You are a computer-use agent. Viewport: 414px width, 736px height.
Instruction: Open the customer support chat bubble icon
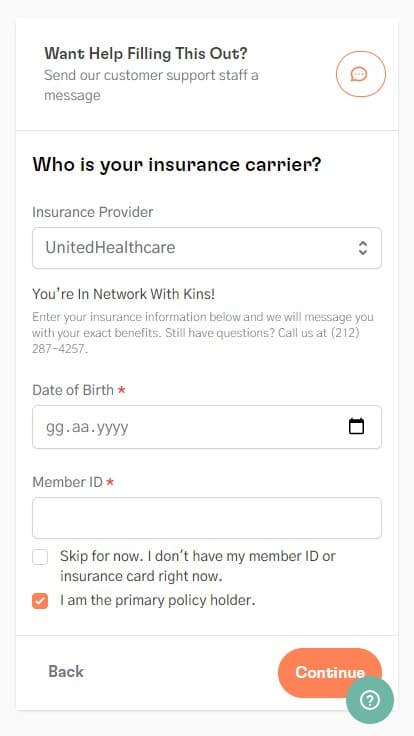pyautogui.click(x=360, y=74)
